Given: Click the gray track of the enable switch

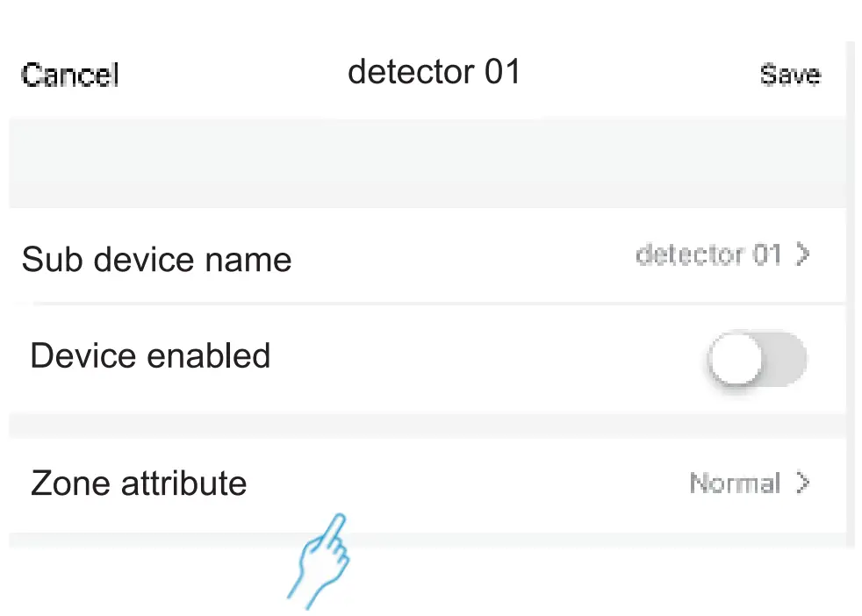Looking at the screenshot, I should [x=786, y=358].
